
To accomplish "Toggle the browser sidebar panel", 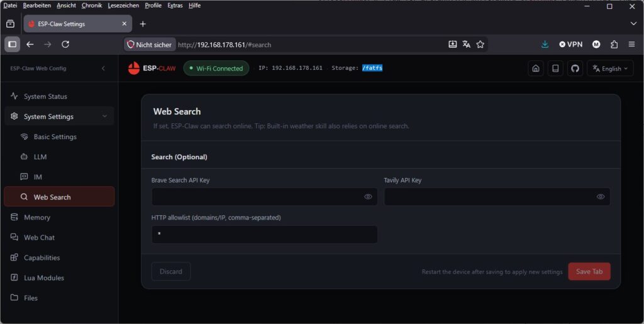I will 13,44.
